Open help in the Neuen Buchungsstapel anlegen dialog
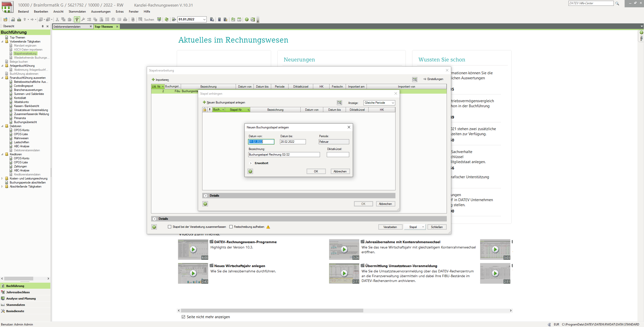The width and height of the screenshot is (644, 327). click(250, 171)
